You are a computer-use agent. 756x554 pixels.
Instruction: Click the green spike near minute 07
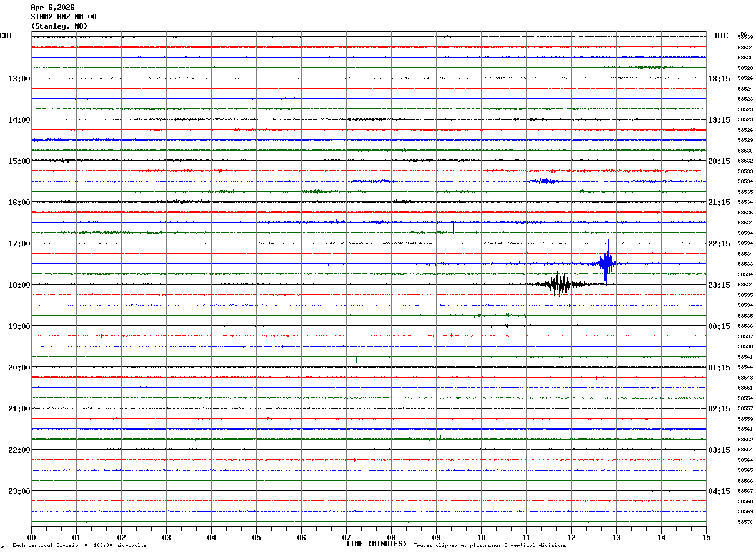tap(357, 359)
